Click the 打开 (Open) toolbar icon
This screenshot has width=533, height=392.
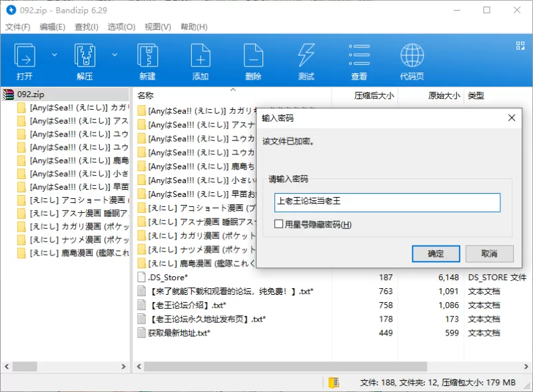(25, 55)
